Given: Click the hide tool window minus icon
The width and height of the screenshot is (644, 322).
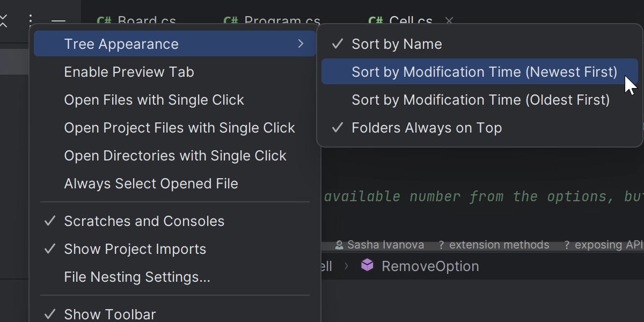Looking at the screenshot, I should tap(58, 21).
